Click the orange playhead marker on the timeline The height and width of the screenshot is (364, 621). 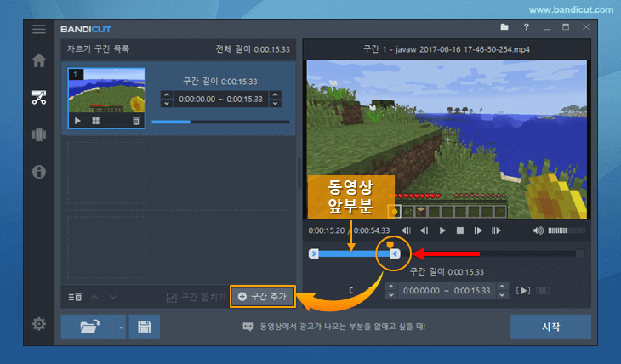coord(390,245)
